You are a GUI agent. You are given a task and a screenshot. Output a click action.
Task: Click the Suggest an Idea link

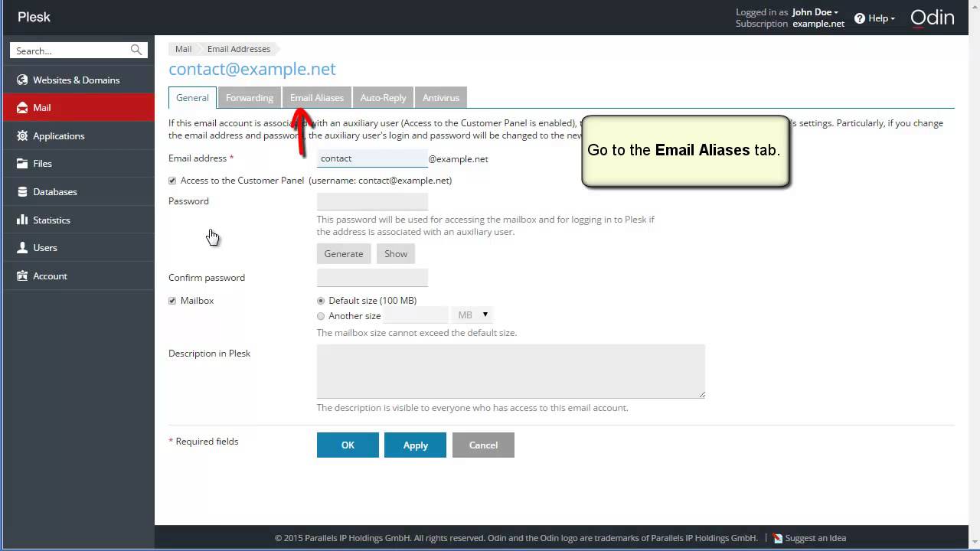(x=815, y=538)
